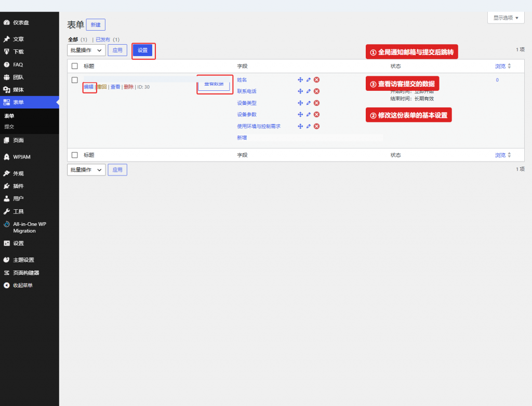This screenshot has height=406, width=532.
Task: Open the 表单 menu in sidebar
Action: 30,102
